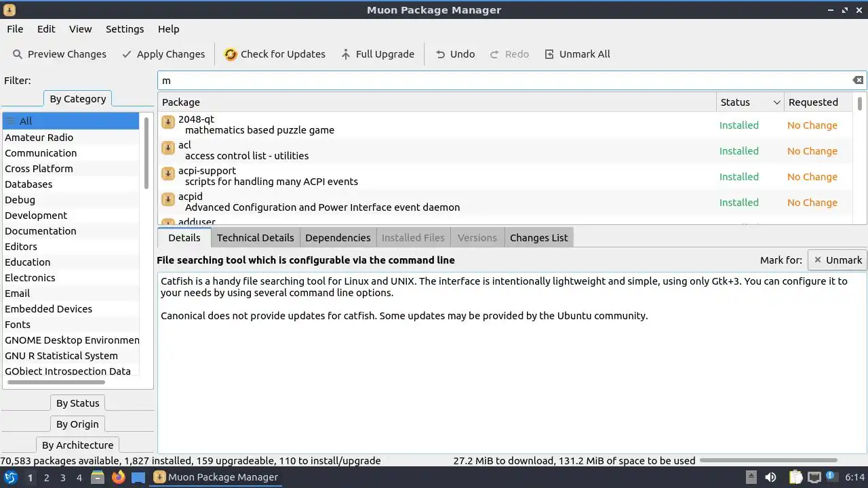This screenshot has width=868, height=488.
Task: Switch to virtual desktop 3
Action: 62,477
